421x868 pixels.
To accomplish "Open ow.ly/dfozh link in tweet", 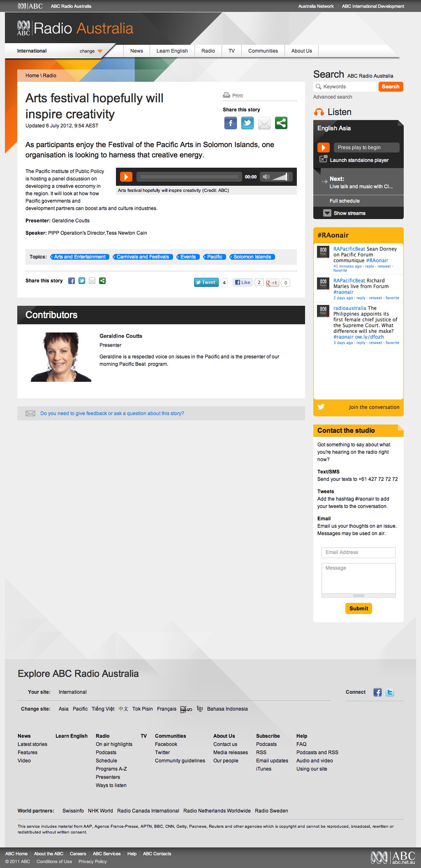I will pyautogui.click(x=370, y=337).
